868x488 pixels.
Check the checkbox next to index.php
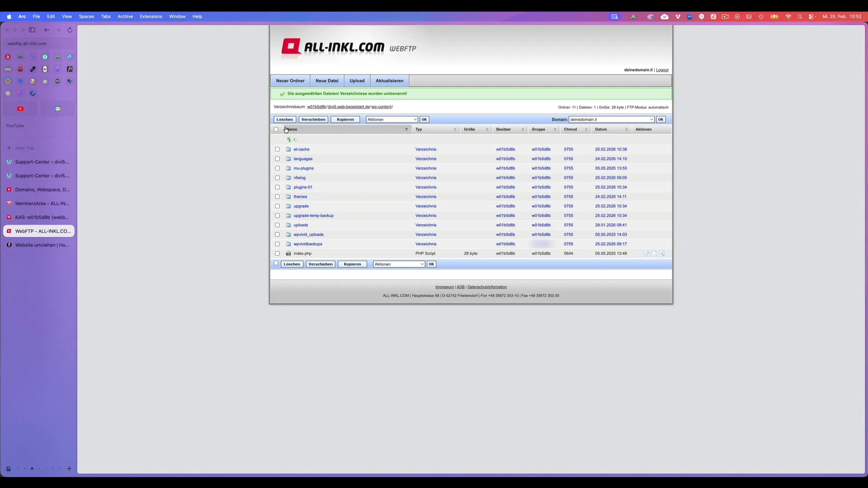(277, 253)
